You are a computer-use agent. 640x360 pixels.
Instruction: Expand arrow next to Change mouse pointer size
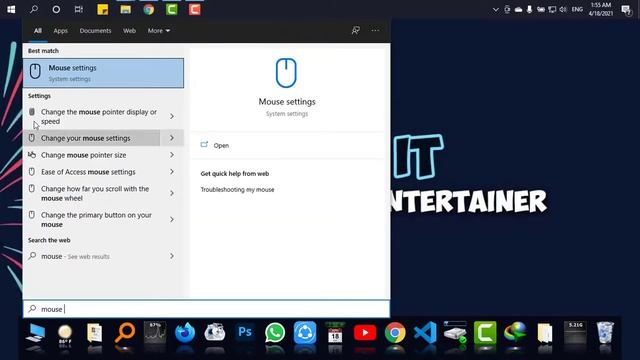[x=172, y=155]
